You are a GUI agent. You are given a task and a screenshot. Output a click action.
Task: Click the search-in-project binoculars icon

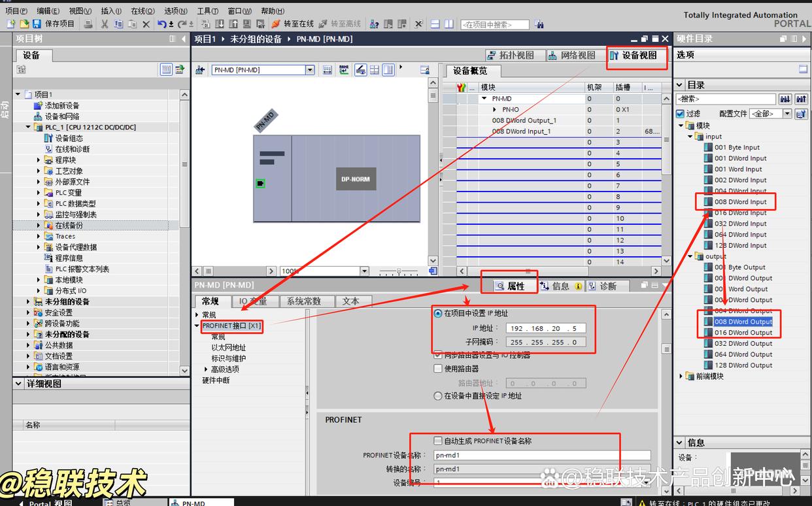(539, 24)
